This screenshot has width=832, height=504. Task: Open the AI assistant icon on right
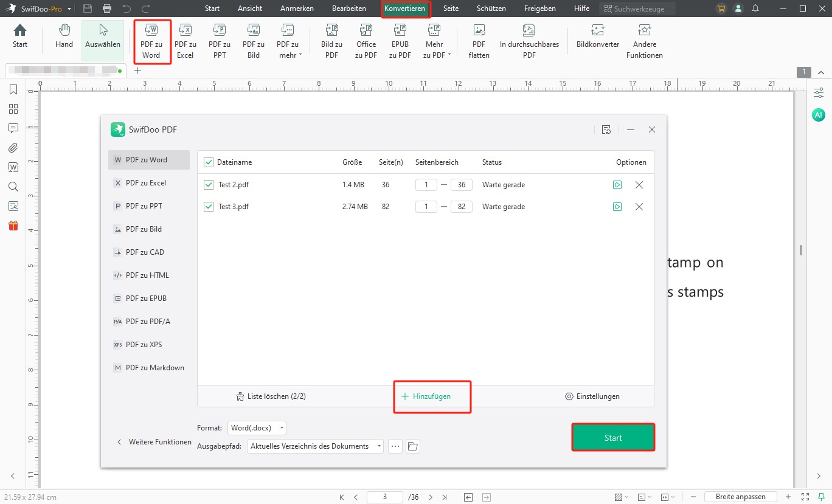(x=819, y=115)
